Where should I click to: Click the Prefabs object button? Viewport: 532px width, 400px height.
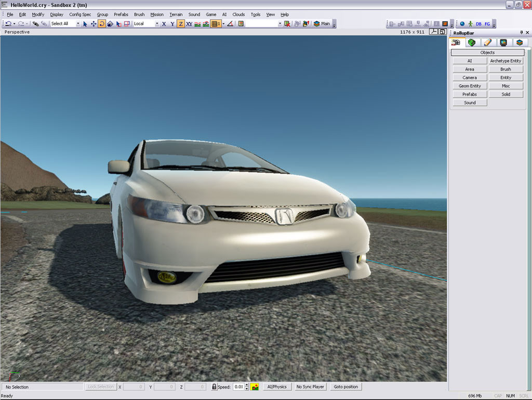click(x=470, y=94)
